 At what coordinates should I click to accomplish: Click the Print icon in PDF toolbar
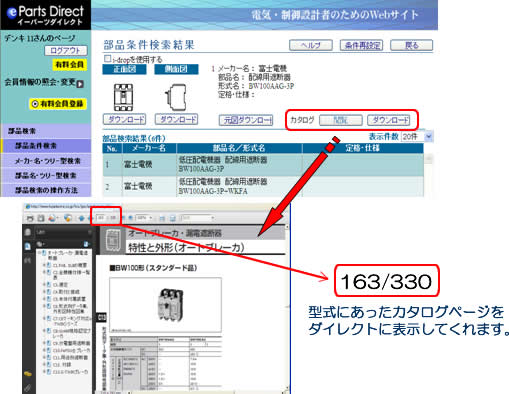[x=30, y=218]
